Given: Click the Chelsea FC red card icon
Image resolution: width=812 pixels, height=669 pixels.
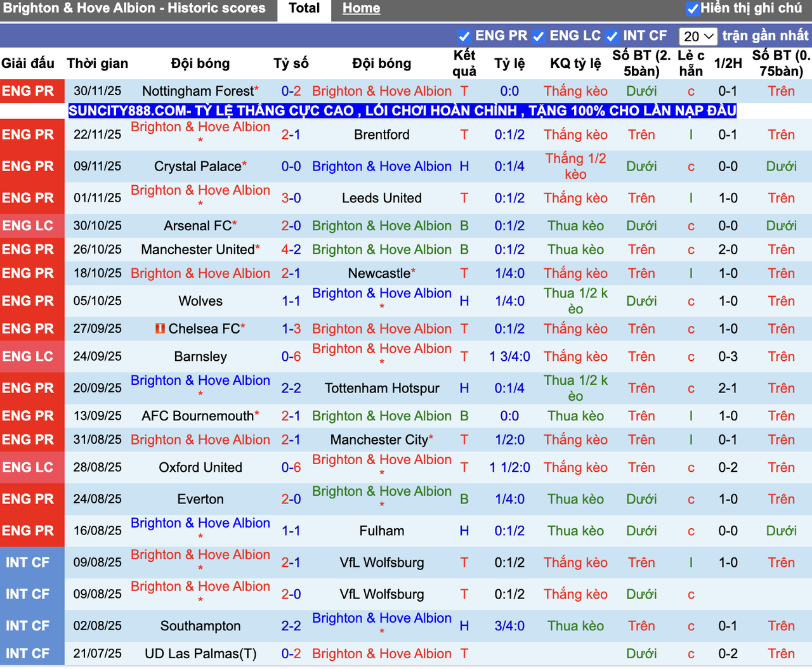Looking at the screenshot, I should click(x=160, y=328).
